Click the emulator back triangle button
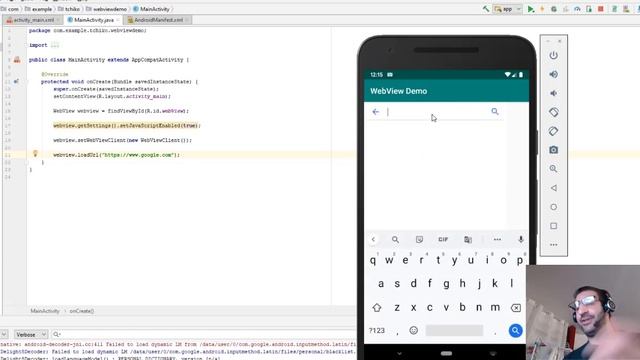The height and width of the screenshot is (360, 640). pos(553,188)
